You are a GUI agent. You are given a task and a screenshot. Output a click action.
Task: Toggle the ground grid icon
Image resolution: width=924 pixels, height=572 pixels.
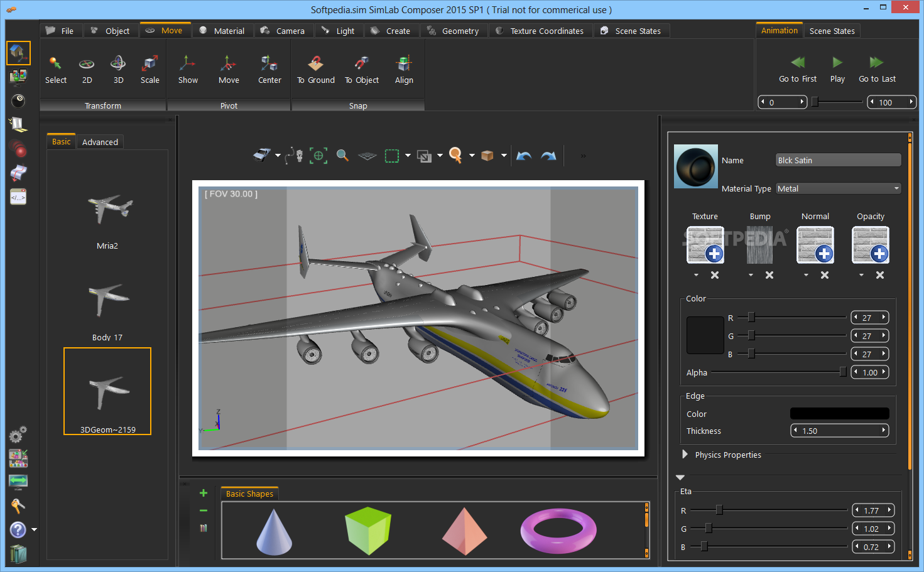pos(367,156)
